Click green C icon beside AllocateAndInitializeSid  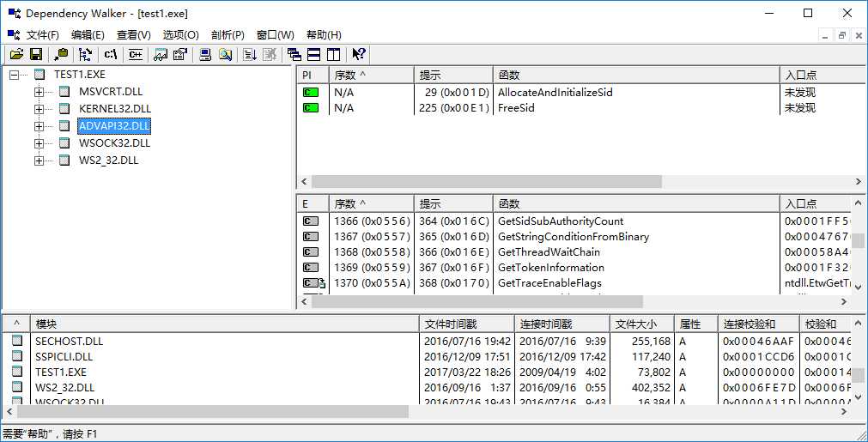pyautogui.click(x=311, y=93)
